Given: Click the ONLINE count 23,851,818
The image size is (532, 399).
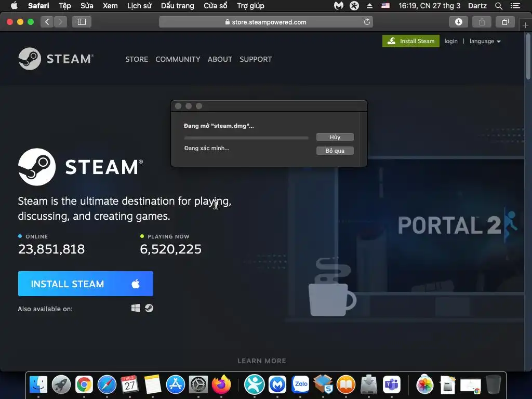Looking at the screenshot, I should pyautogui.click(x=51, y=249).
